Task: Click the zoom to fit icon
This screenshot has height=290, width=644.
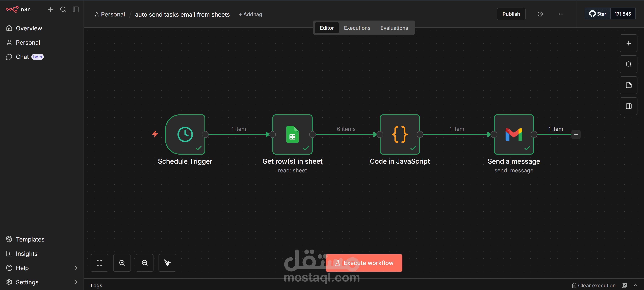Action: pos(99,263)
